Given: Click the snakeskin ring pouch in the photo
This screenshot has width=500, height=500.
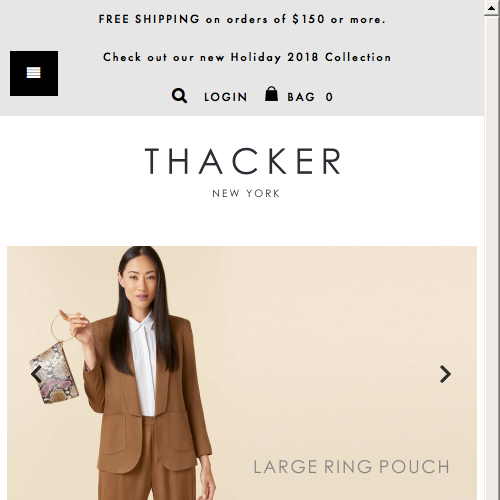Looking at the screenshot, I should click(x=54, y=374).
